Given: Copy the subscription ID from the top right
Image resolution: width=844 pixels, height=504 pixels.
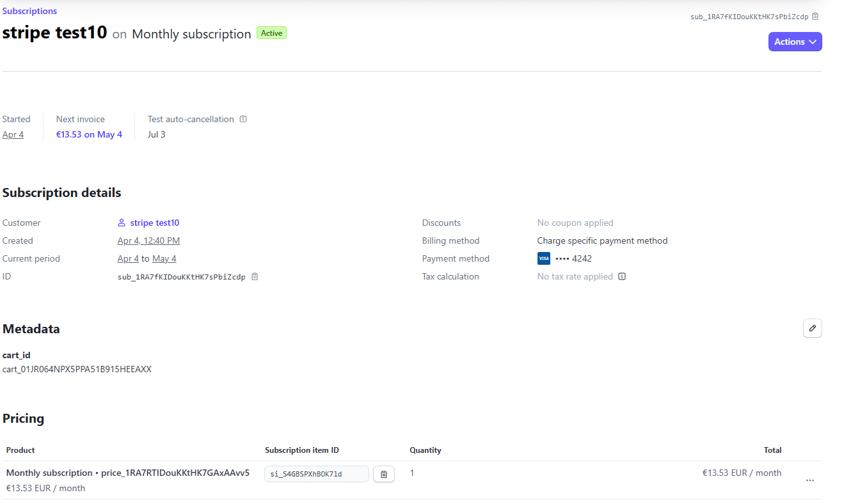Looking at the screenshot, I should tap(815, 16).
